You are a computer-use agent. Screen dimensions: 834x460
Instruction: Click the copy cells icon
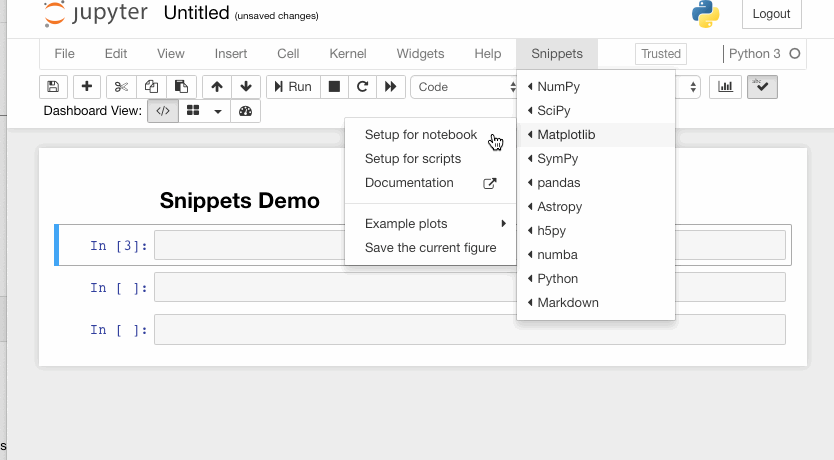point(151,87)
